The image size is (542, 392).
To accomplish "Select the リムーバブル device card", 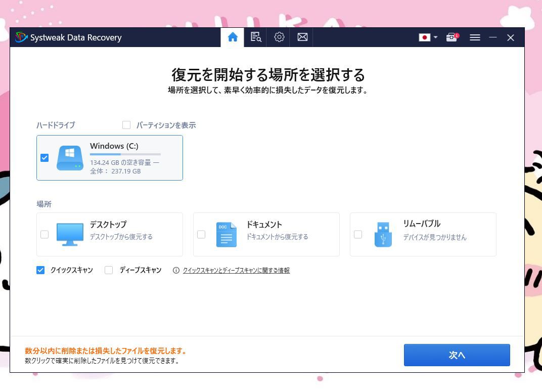I will [x=423, y=234].
